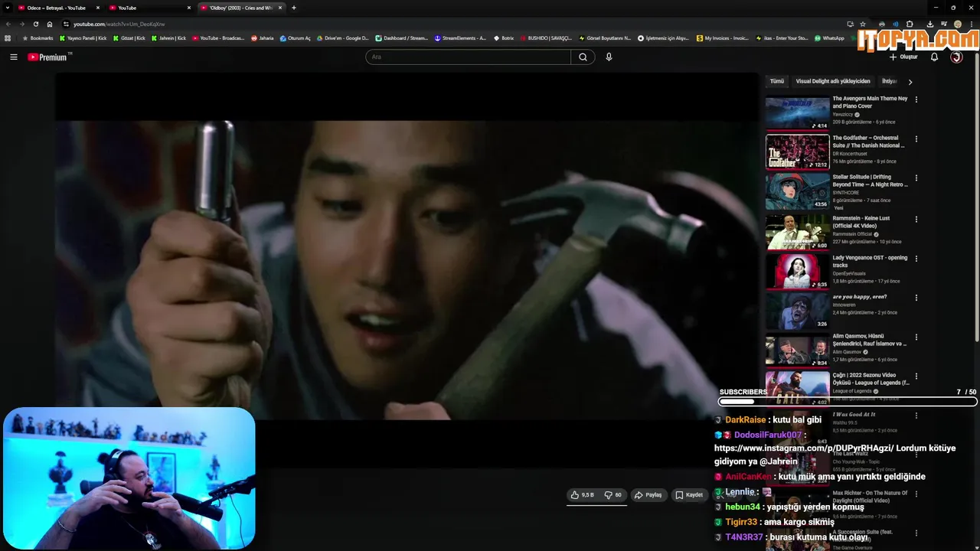
Task: Like the video with thumbs-up button
Action: [x=582, y=495]
